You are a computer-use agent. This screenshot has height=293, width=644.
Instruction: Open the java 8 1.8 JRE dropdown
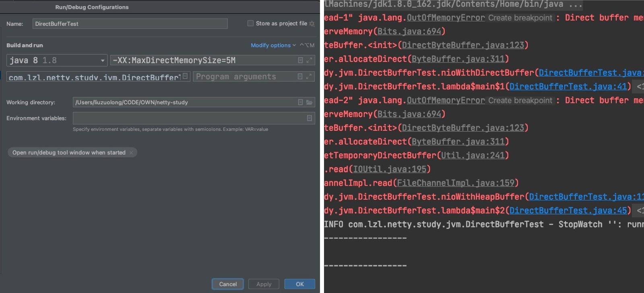click(x=57, y=60)
